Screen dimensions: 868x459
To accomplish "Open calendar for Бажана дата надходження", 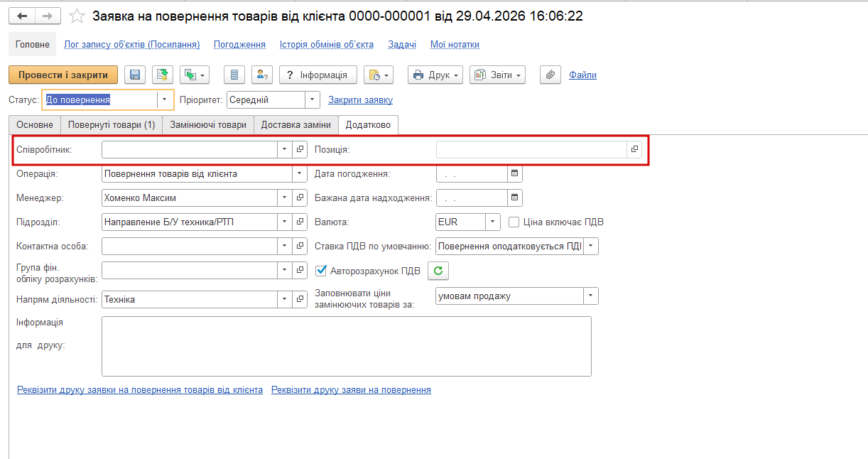I will 515,198.
